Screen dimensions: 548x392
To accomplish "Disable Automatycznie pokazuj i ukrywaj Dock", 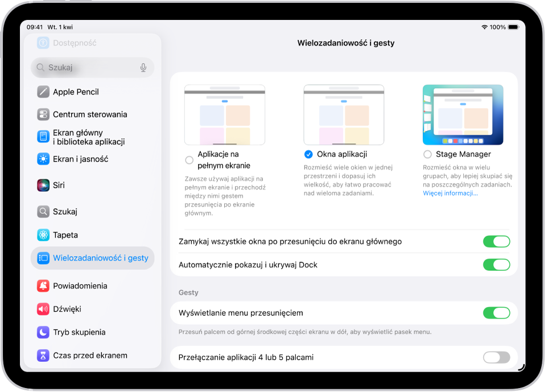I will click(x=496, y=264).
